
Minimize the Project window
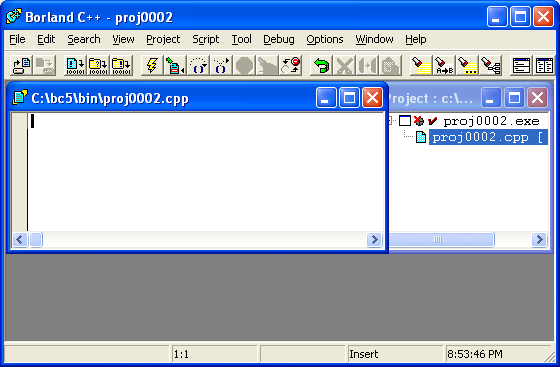pos(491,98)
